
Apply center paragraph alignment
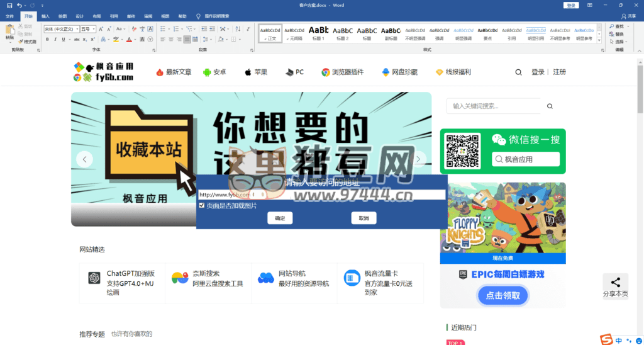click(170, 39)
